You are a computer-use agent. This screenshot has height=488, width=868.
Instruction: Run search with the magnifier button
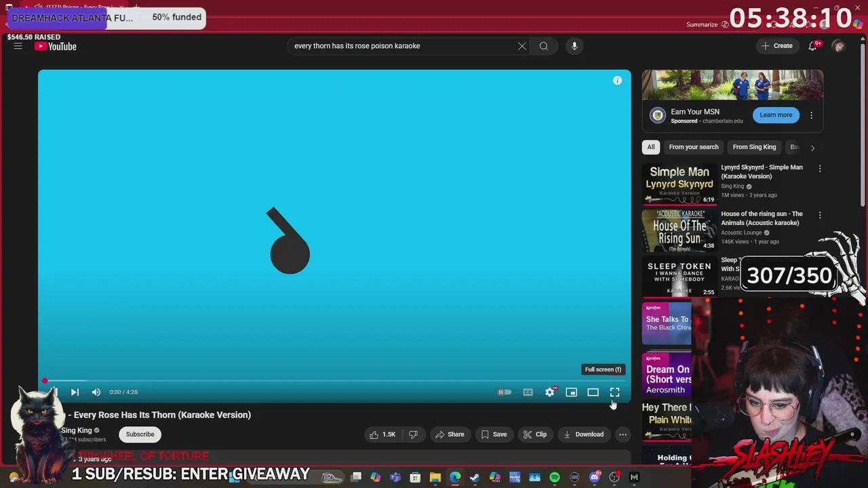tap(544, 46)
